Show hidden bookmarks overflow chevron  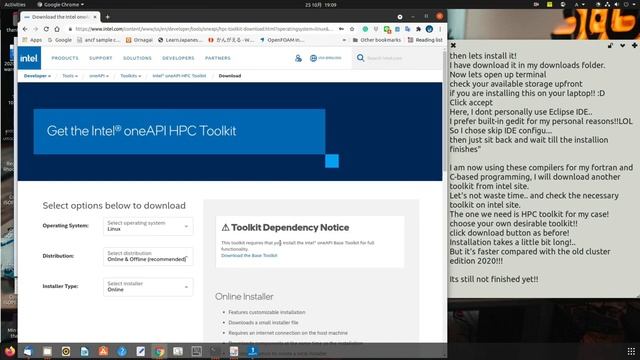344,40
